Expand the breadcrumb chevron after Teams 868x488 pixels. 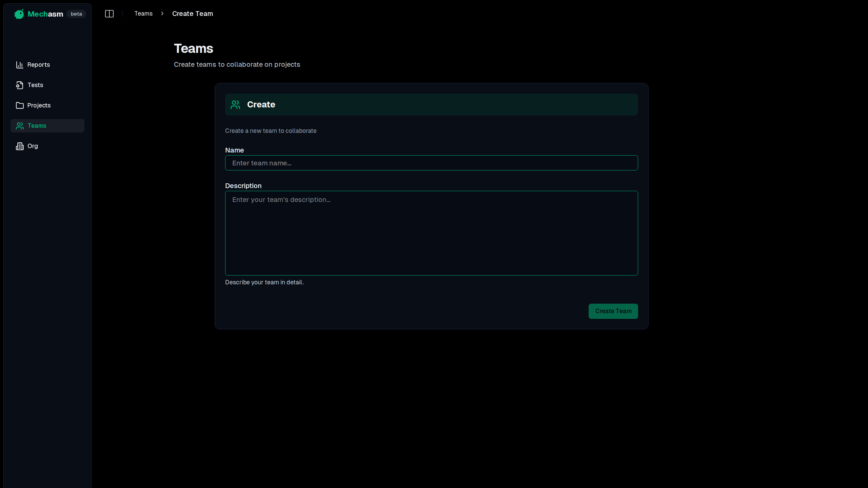(162, 14)
